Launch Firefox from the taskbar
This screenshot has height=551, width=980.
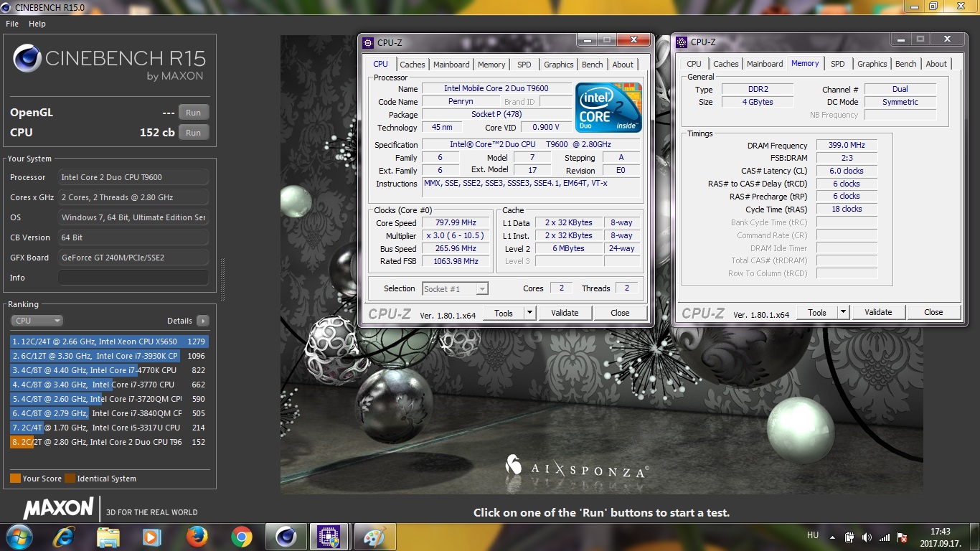coord(196,537)
